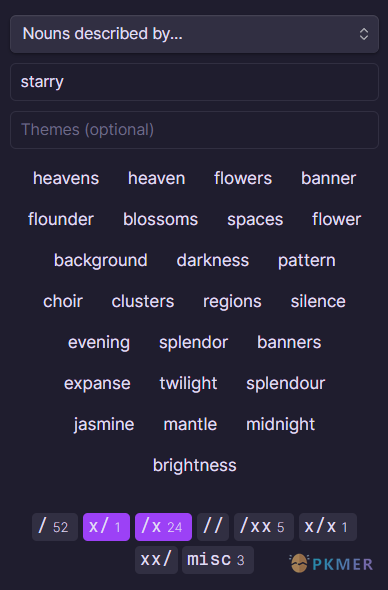
Task: Enable the '//' stress pattern filter
Action: 213,527
